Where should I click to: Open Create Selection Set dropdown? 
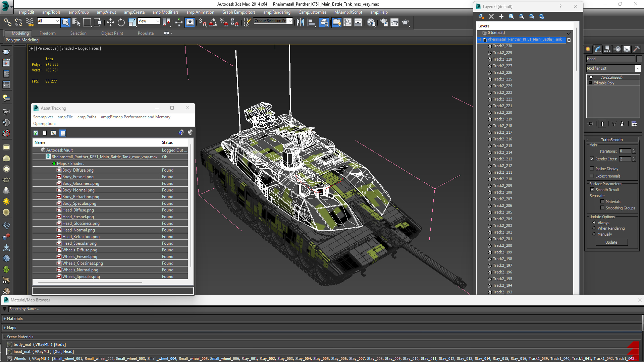click(290, 21)
